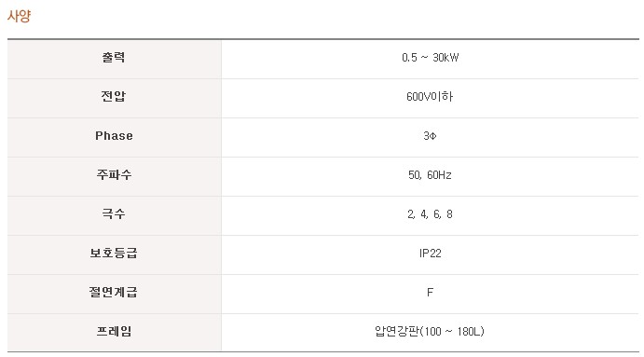Select the 절연계급 row label
The height and width of the screenshot is (357, 644).
pos(114,292)
